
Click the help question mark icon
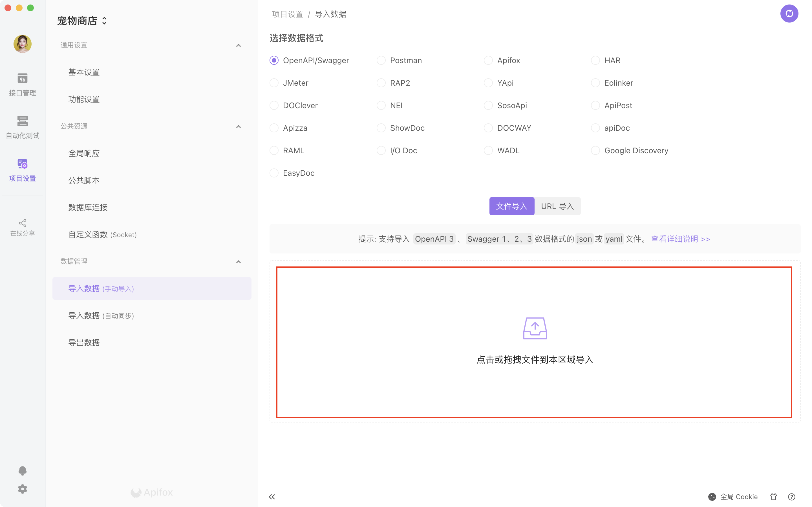pos(791,497)
